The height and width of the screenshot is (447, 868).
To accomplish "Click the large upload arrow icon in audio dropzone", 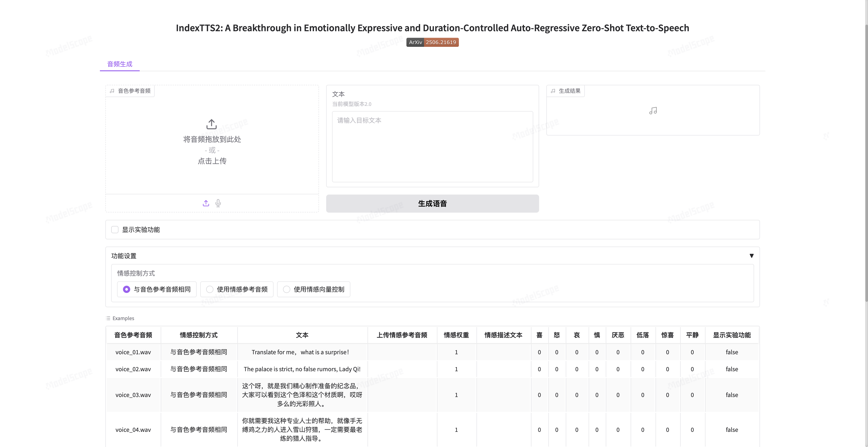I will 211,124.
